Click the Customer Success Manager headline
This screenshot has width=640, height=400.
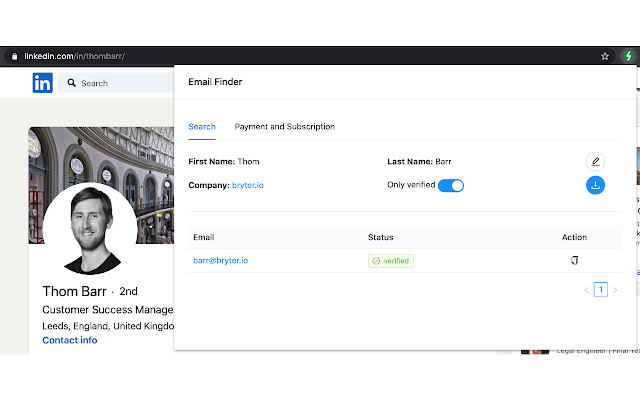click(108, 310)
